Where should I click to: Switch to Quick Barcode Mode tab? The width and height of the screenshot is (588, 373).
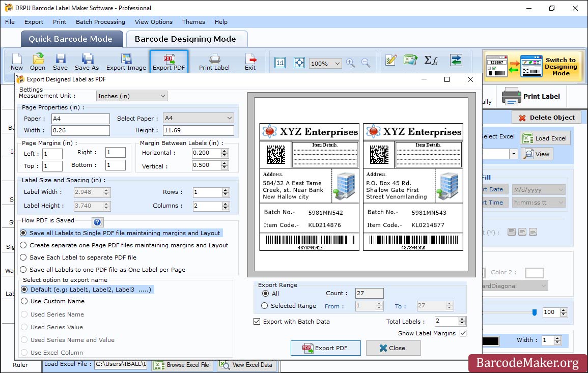(x=72, y=39)
